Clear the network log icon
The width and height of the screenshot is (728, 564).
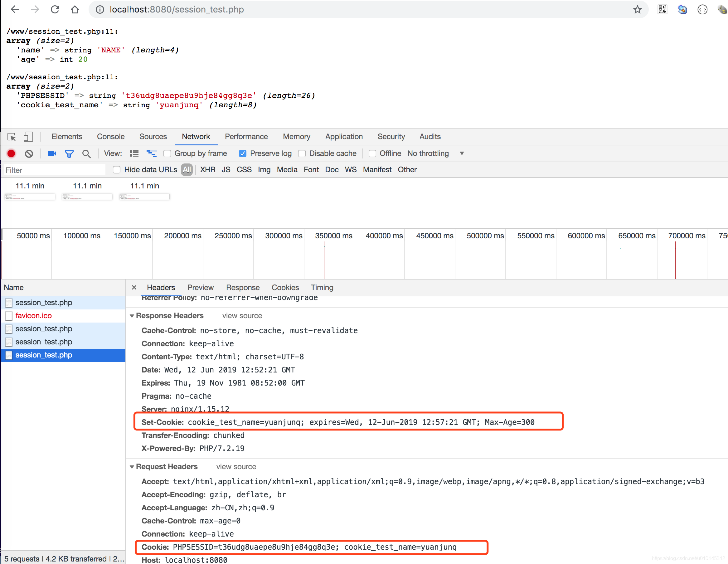(x=29, y=154)
